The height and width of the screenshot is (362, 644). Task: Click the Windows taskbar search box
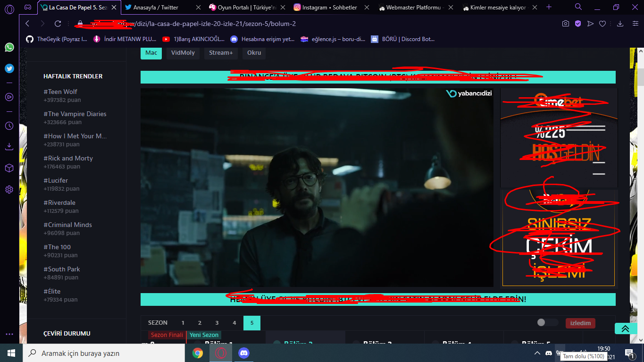pos(104,353)
